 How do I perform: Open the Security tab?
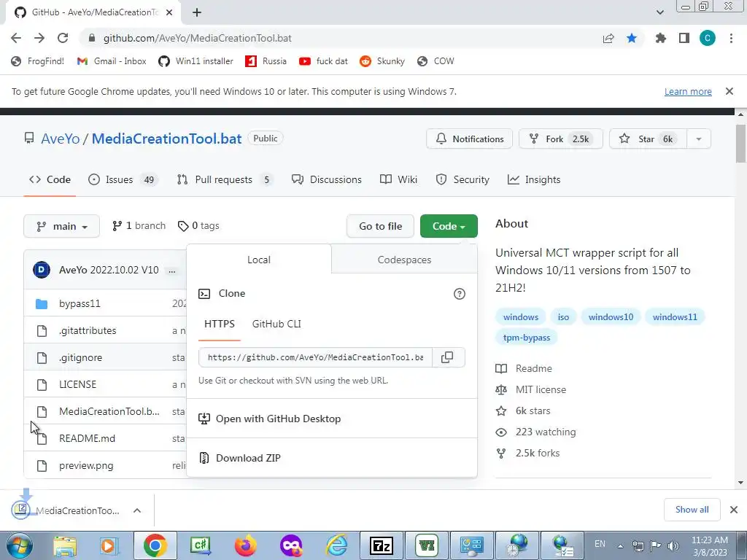[x=462, y=179]
